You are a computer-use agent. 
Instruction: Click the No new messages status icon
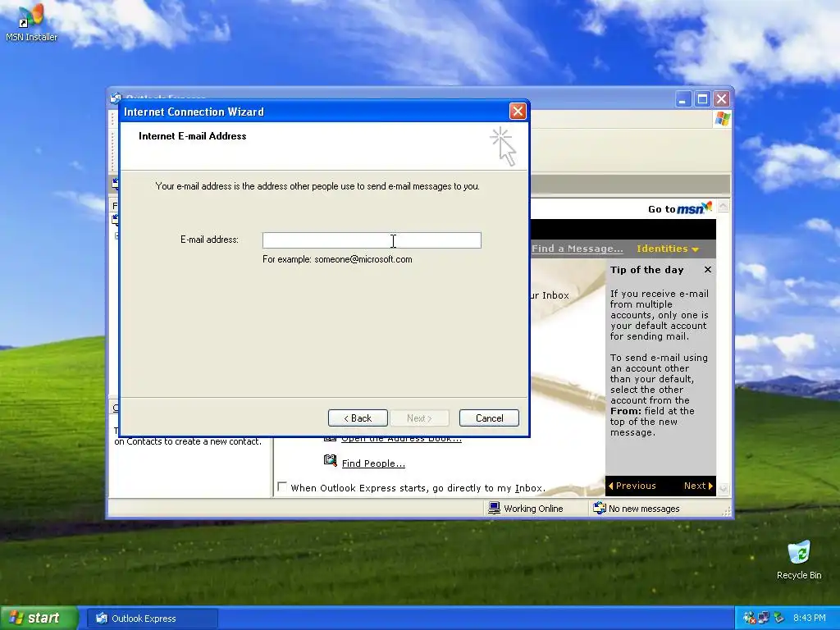click(600, 508)
